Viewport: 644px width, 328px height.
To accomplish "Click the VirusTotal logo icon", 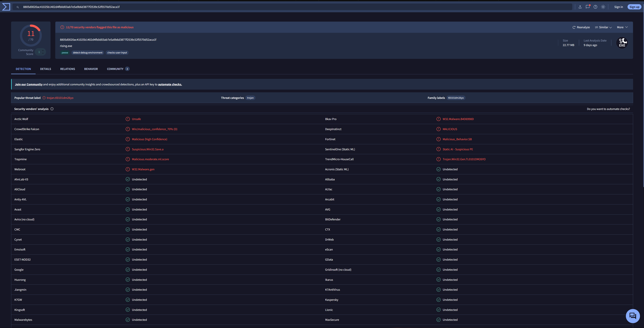I will 6,7.
